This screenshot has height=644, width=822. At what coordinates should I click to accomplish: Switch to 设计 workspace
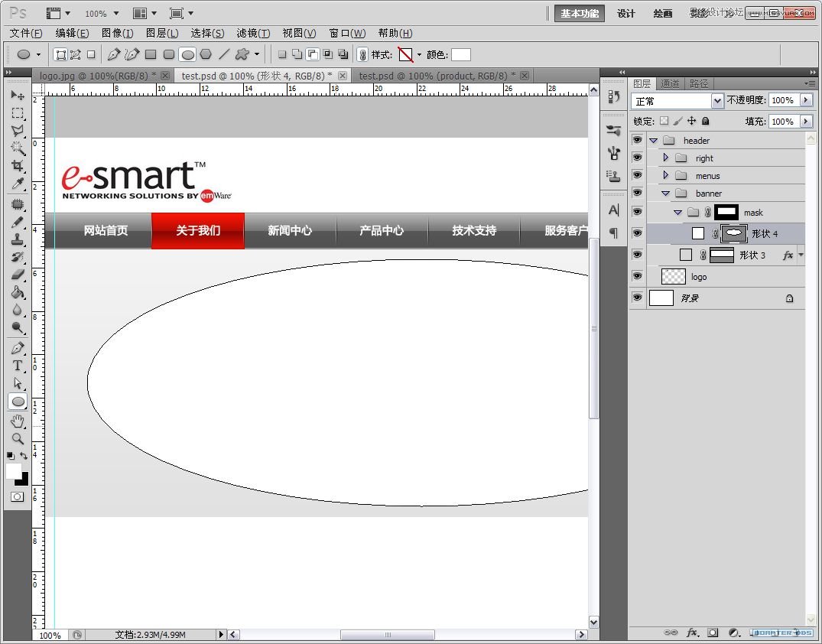click(x=625, y=14)
